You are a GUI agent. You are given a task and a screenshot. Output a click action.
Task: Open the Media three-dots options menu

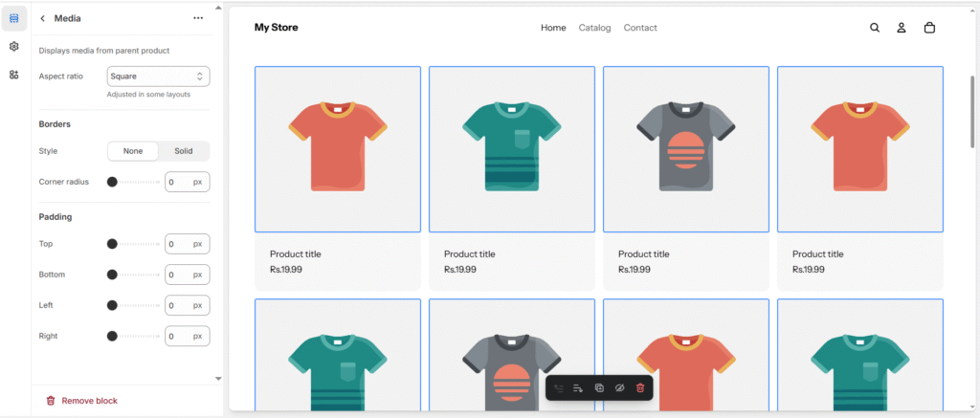[x=198, y=18]
